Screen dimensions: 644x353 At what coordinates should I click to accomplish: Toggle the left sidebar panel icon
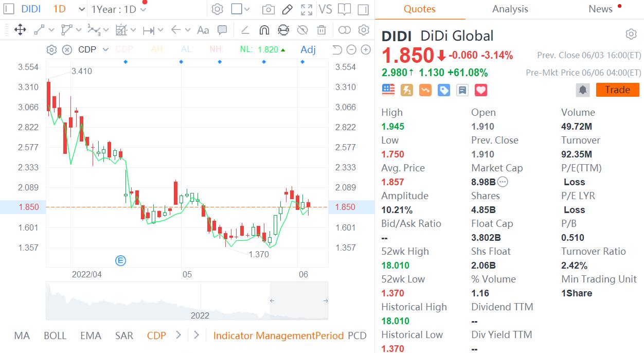tap(9, 9)
